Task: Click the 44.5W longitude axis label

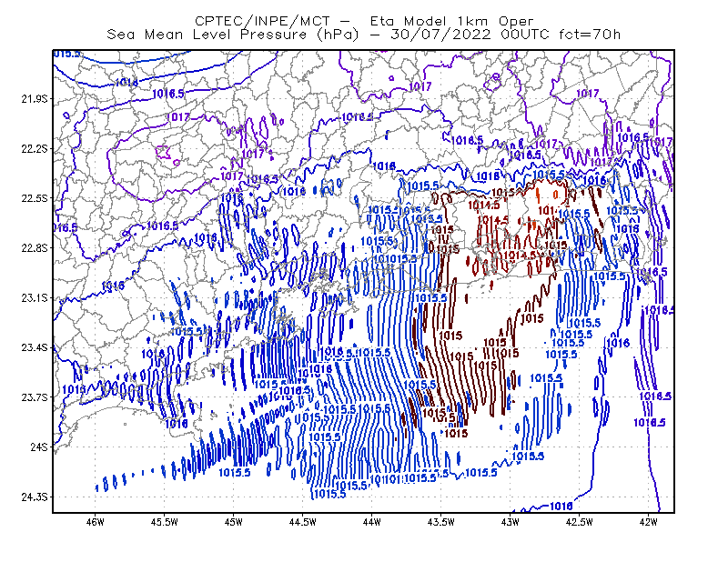Action: [x=303, y=522]
